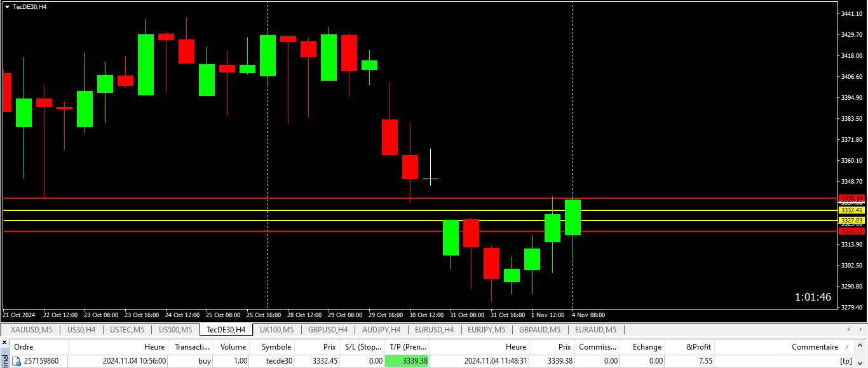
Task: Click the yellow 3332.45 price label
Action: (851, 210)
